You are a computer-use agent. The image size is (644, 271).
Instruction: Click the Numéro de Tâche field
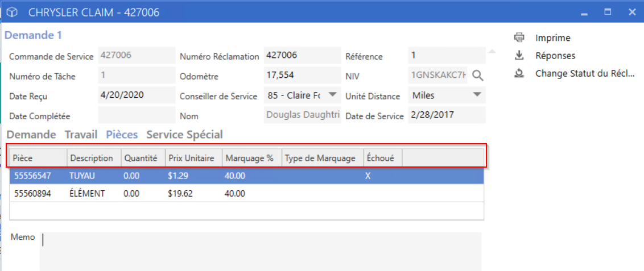tap(137, 75)
